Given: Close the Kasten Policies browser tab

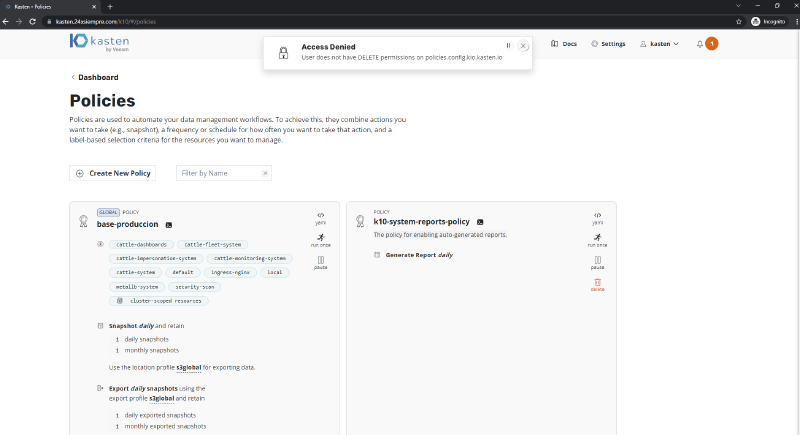Looking at the screenshot, I should [x=94, y=7].
